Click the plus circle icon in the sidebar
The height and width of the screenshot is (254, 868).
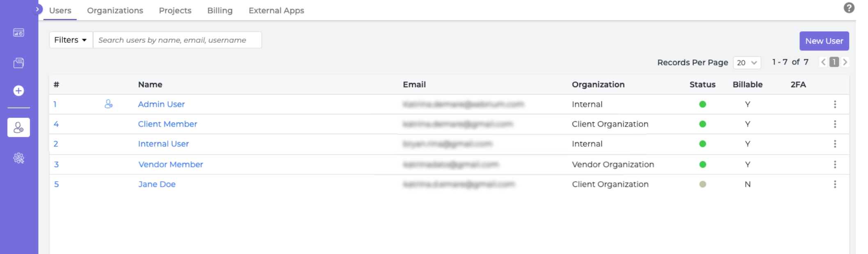point(18,90)
